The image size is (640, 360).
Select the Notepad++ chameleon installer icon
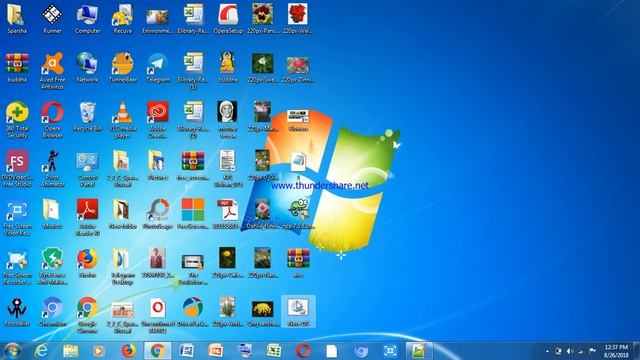[x=298, y=214]
